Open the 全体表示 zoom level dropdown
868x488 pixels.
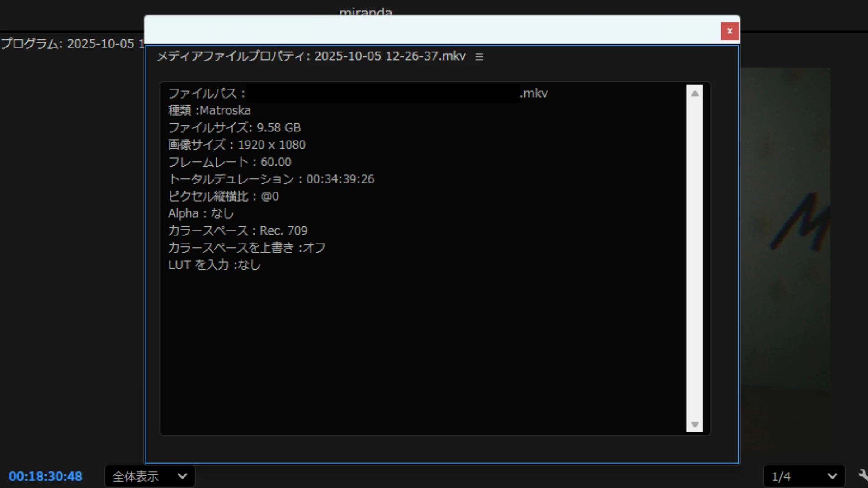tap(150, 476)
